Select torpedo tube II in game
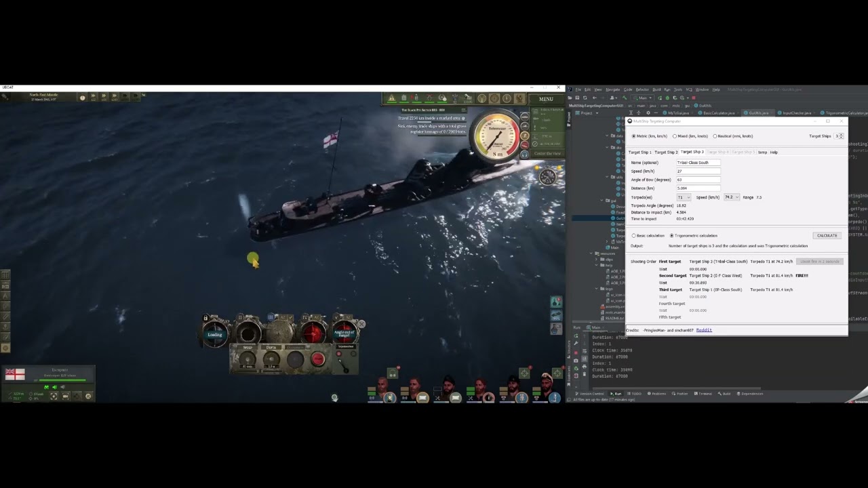Viewport: 868px width, 488px height. pos(248,334)
